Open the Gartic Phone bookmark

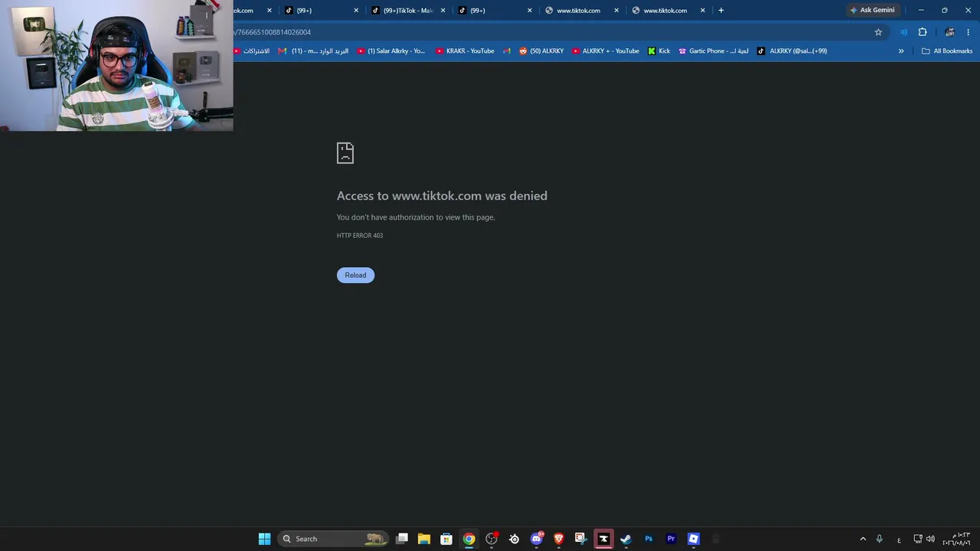pos(714,51)
